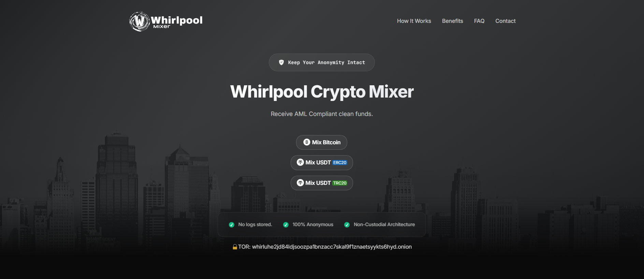
Task: Click the blue ERC20 tag
Action: (340, 163)
